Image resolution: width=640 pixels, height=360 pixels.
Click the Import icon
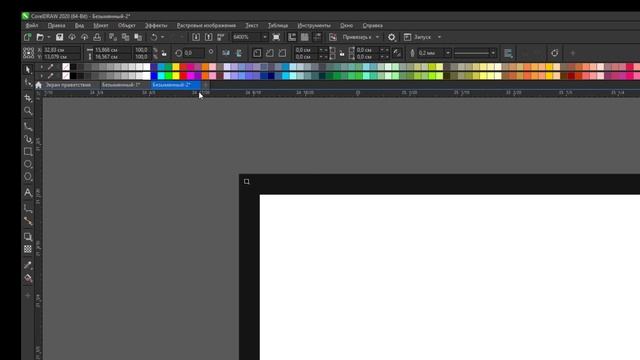point(196,37)
